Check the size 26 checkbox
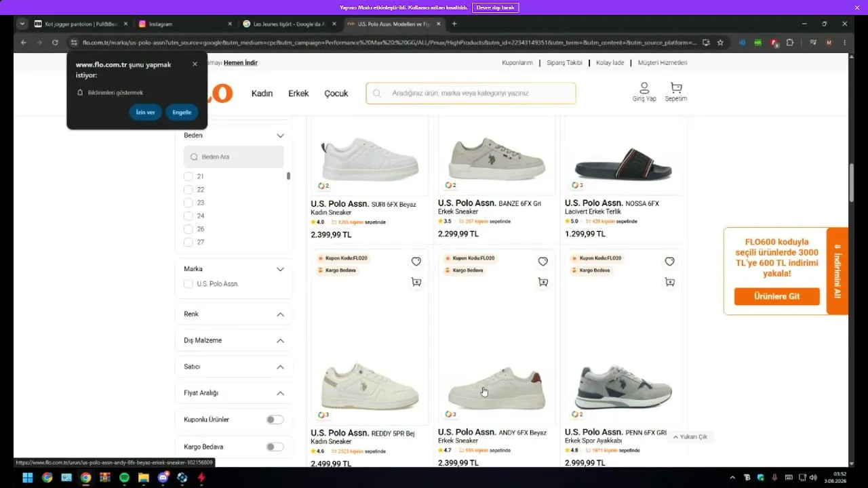 189,229
